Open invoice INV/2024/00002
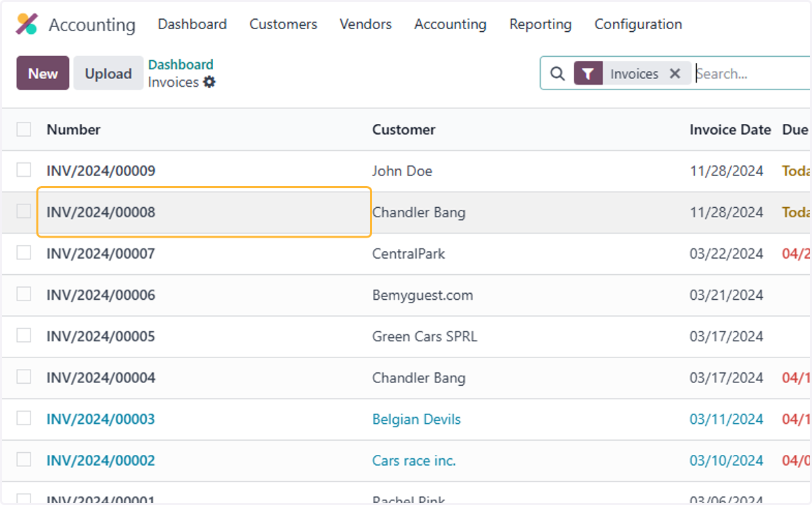This screenshot has height=505, width=812. [101, 460]
